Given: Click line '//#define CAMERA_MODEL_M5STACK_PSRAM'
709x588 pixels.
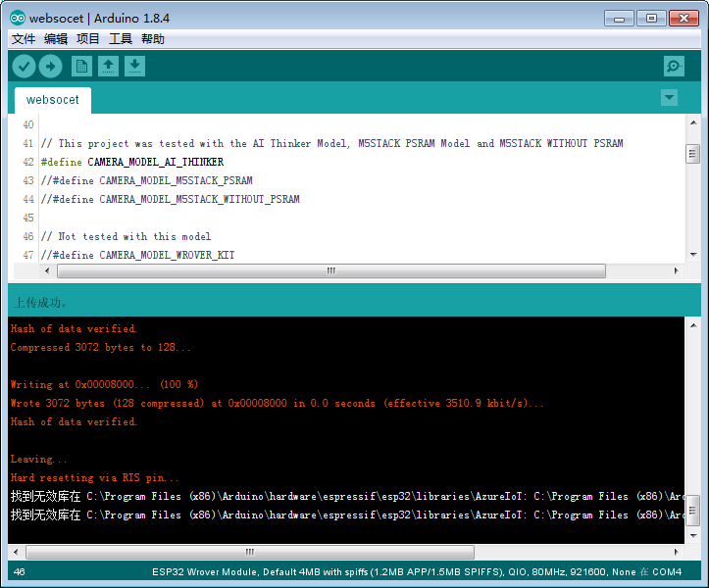Looking at the screenshot, I should tap(146, 180).
